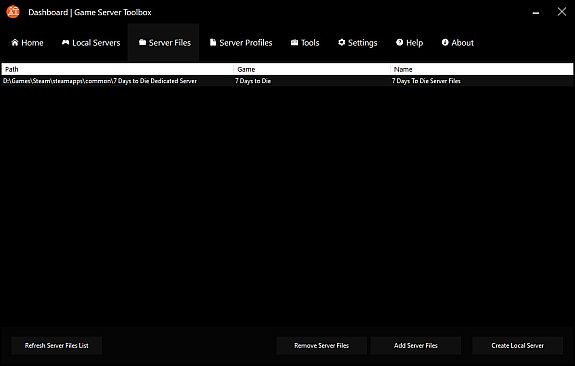Click the Remove Server Files button
Screen dimensions: 575x366
[x=321, y=345]
